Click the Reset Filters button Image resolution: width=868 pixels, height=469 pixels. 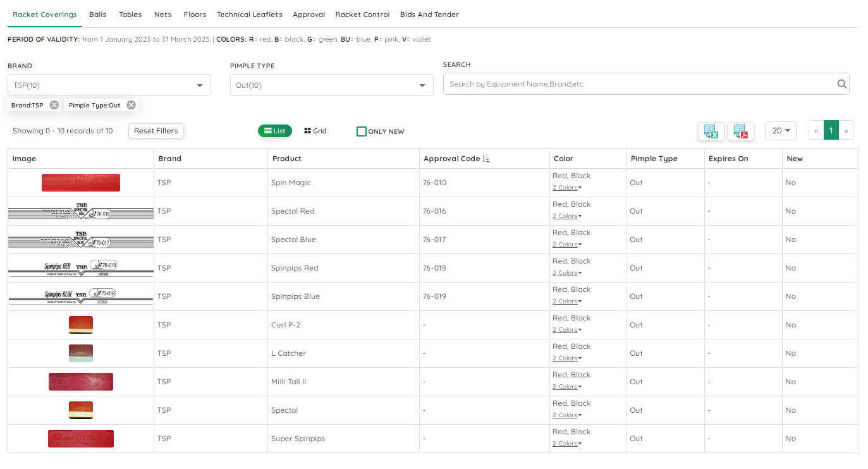point(156,131)
